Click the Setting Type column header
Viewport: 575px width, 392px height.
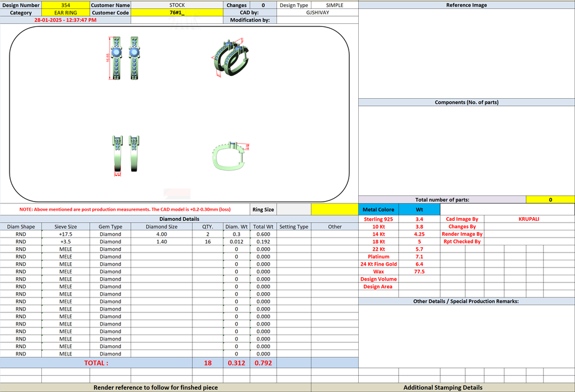point(293,227)
